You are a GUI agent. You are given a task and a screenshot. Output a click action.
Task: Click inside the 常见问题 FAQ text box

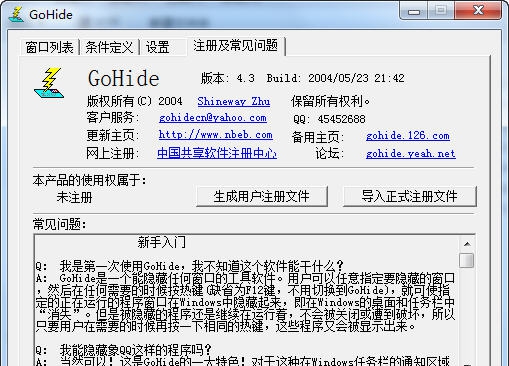[247, 300]
